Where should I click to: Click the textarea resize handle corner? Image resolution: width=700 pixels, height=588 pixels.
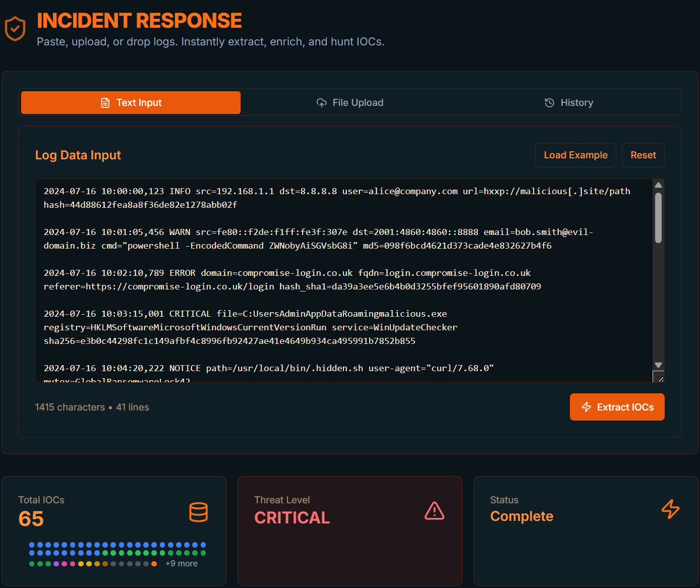click(x=659, y=377)
